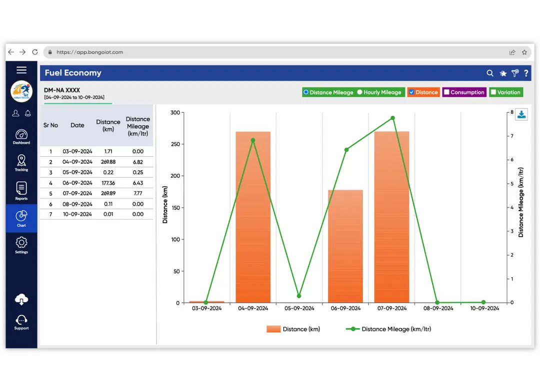The image size is (540, 392).
Task: Select the Hourly Mileage radio button
Action: pos(360,92)
